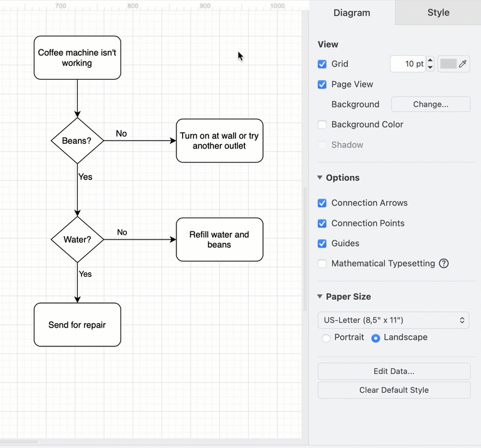Select the 'Send for repair' box

(x=77, y=325)
